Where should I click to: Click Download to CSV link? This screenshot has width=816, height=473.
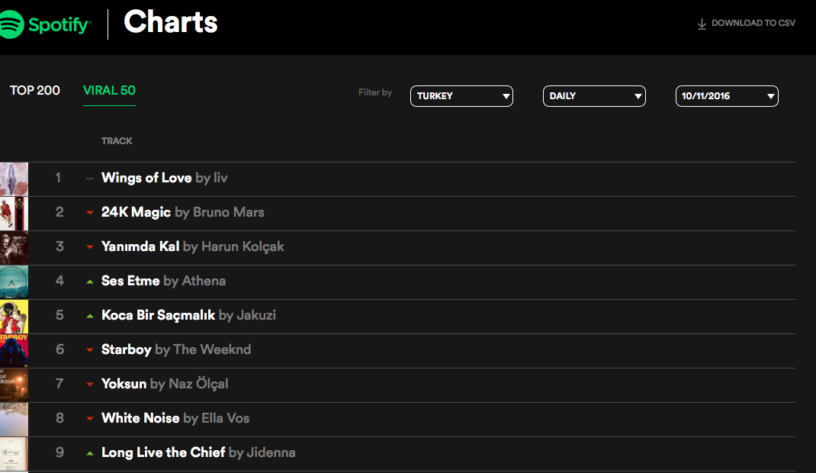[x=753, y=24]
